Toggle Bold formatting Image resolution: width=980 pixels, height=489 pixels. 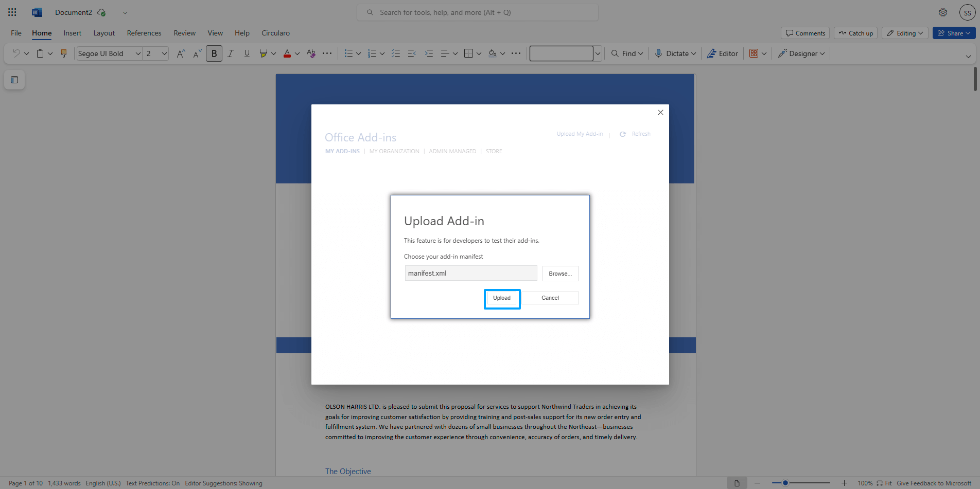click(x=214, y=53)
